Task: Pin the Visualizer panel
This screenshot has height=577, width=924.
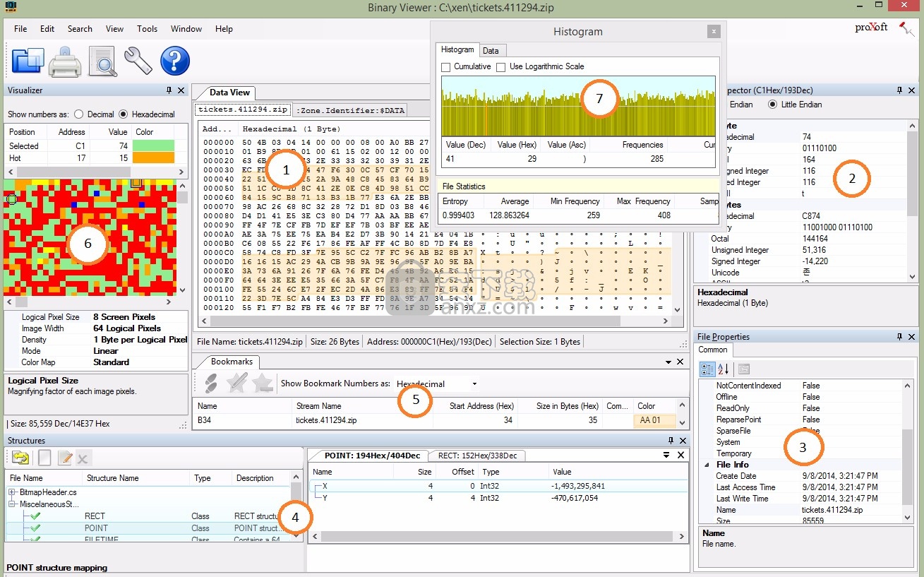Action: pos(169,90)
